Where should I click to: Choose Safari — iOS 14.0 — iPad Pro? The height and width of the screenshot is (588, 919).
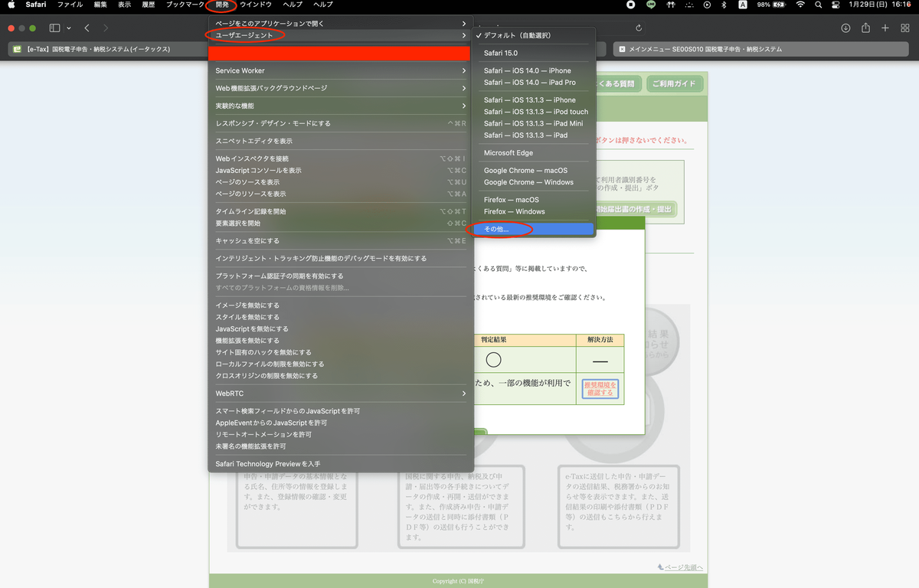coord(534,82)
